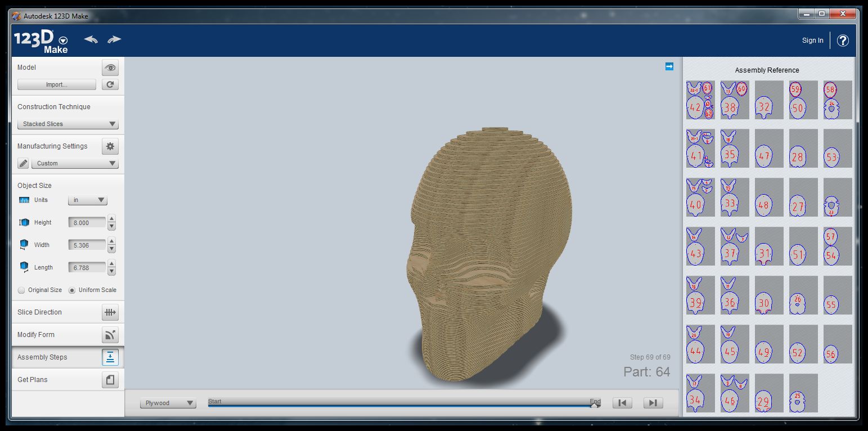Screen dimensions: 868x431
Task: Select assembly sheet with parts 42 and 61
Action: 700,100
